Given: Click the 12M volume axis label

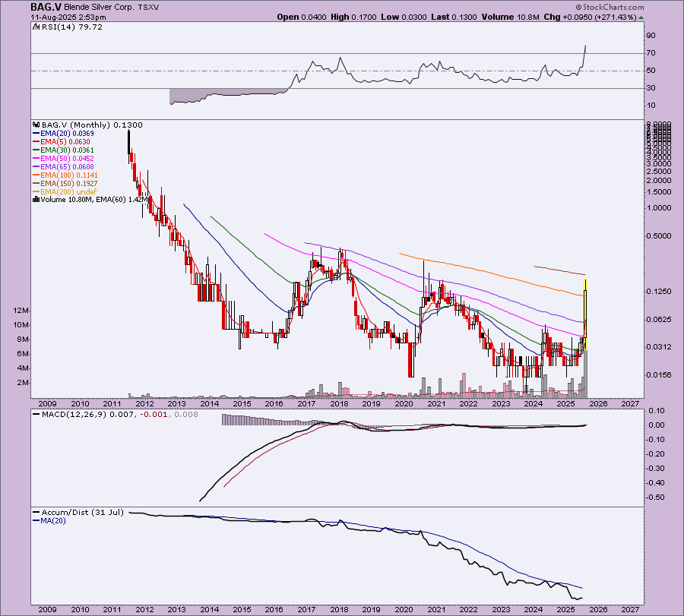Looking at the screenshot, I should (x=21, y=311).
